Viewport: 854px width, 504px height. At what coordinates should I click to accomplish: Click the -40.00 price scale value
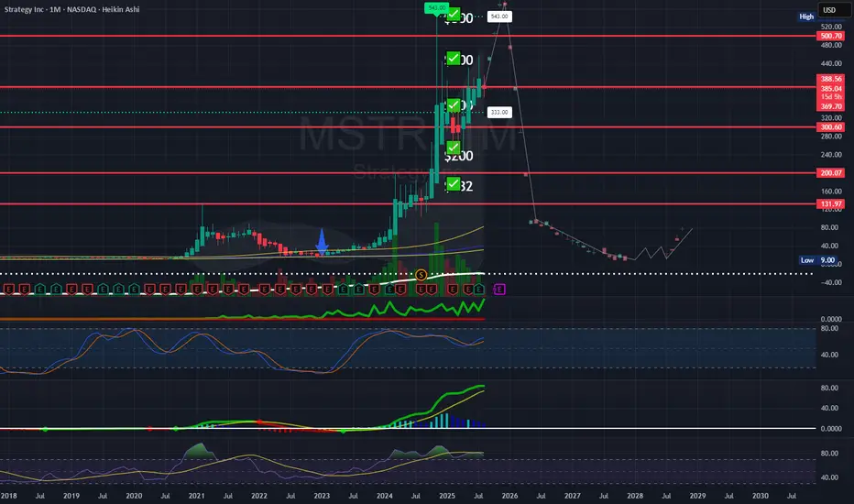[x=831, y=282]
